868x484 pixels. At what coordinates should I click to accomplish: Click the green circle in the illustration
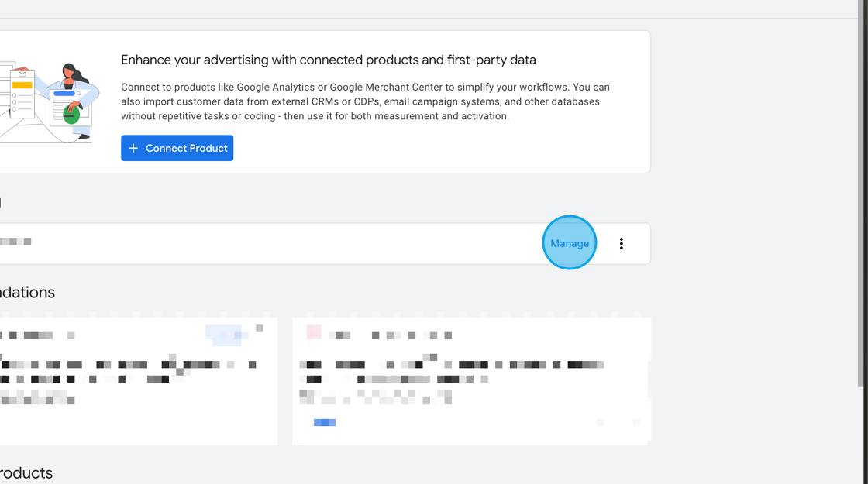71,117
